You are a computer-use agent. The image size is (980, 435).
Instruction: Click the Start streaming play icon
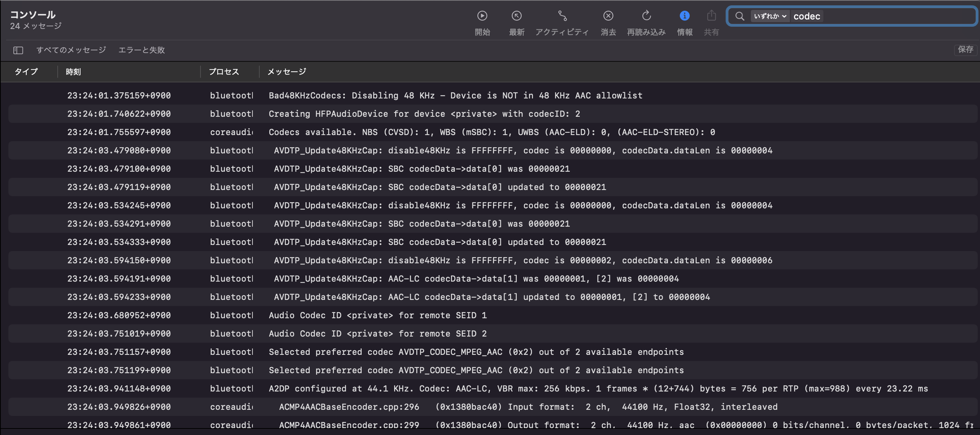(x=482, y=16)
